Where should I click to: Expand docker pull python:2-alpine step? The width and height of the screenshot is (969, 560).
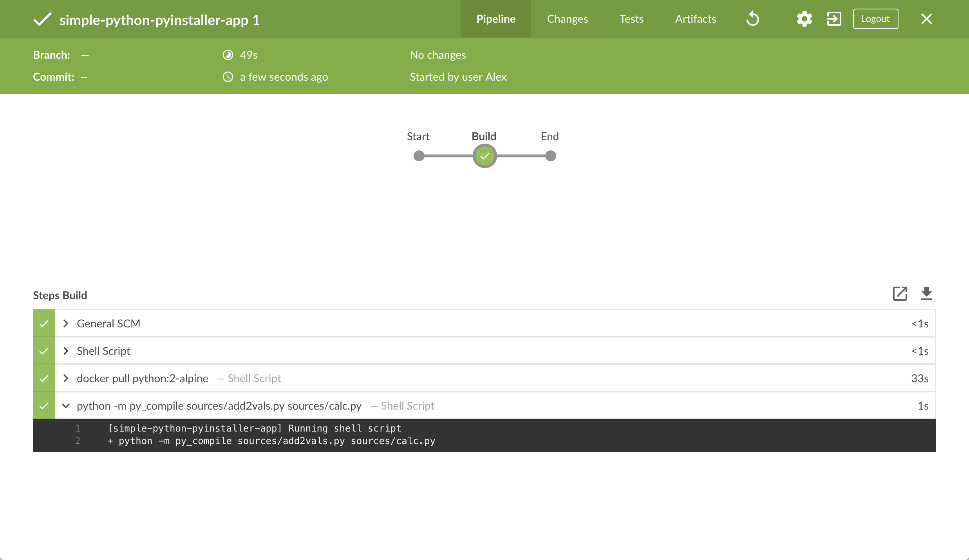[x=66, y=378]
